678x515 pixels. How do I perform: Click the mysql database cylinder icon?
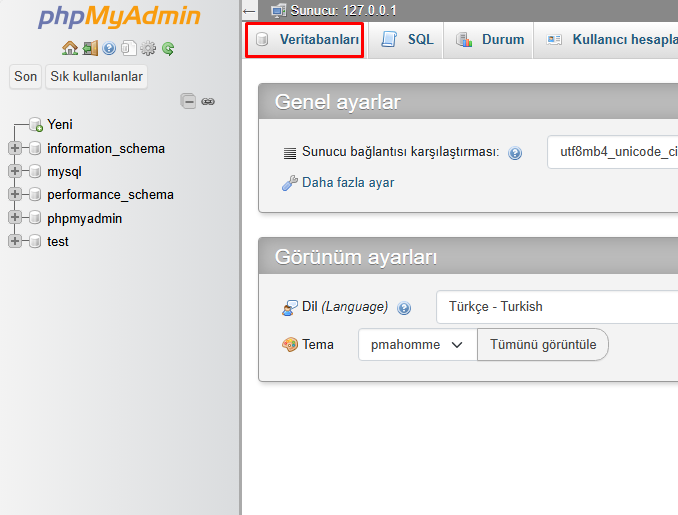35,171
